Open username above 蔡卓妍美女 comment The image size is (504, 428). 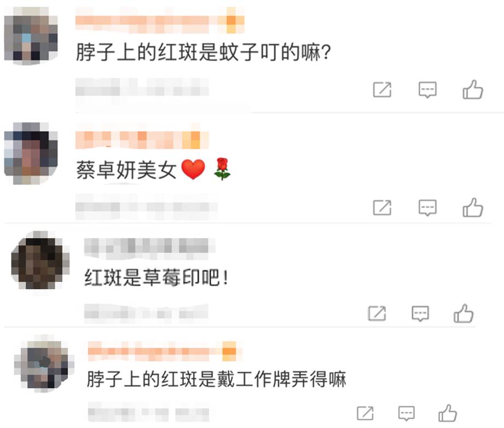click(142, 140)
